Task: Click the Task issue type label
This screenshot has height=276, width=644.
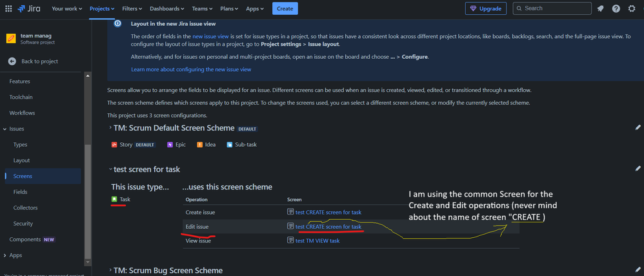Action: click(x=125, y=199)
